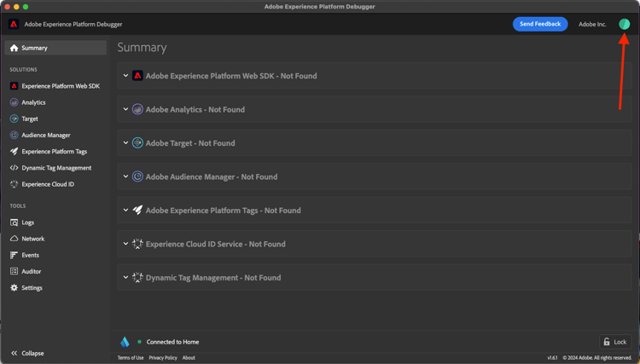Go to Audience Manager in sidebar
Screen dimensions: 640x364
point(55,135)
